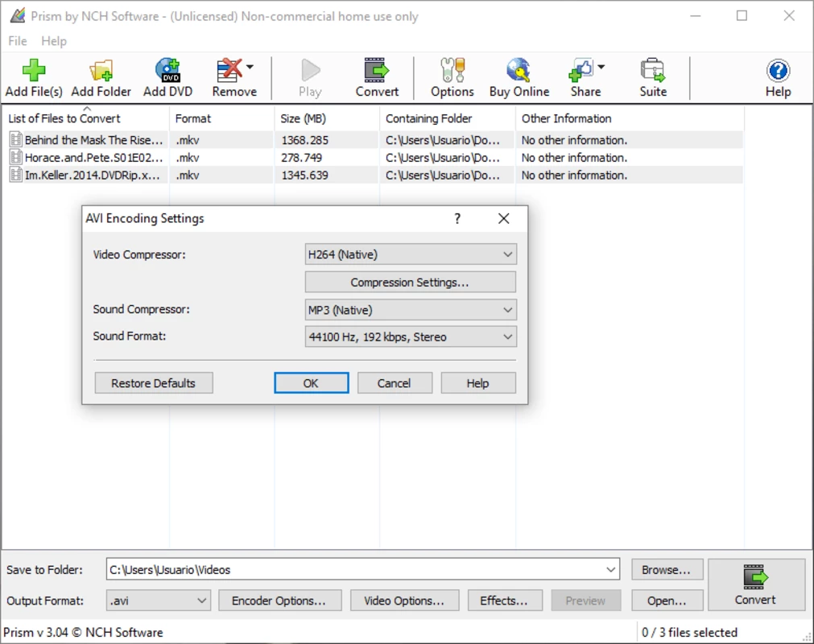Sort by the Format column header
The height and width of the screenshot is (644, 814).
pos(221,118)
